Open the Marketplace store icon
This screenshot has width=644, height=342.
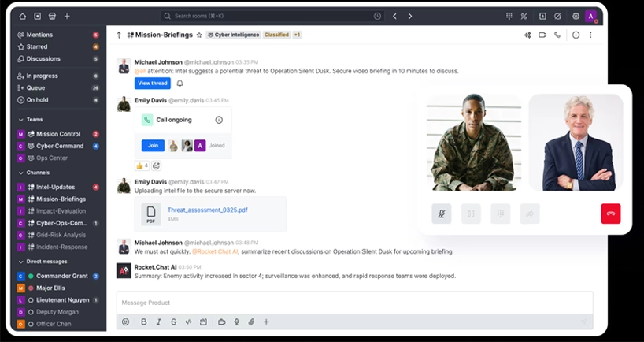(x=52, y=16)
